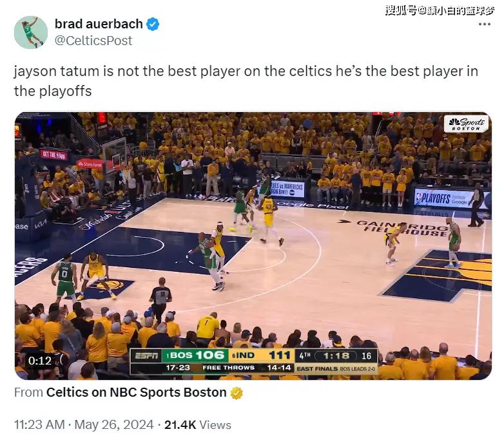Click the 0:12 video duration badge
Viewport: 504px width, 445px height.
click(40, 361)
